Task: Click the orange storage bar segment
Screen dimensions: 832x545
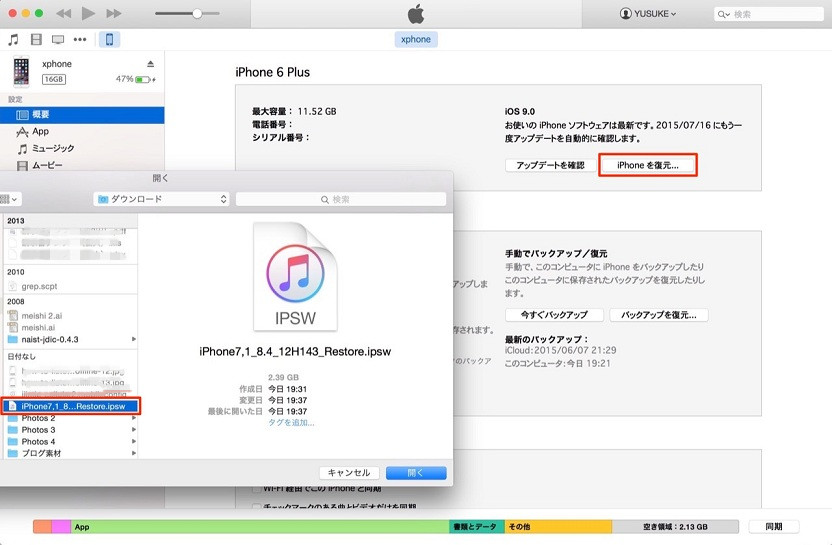Action: tap(42, 526)
